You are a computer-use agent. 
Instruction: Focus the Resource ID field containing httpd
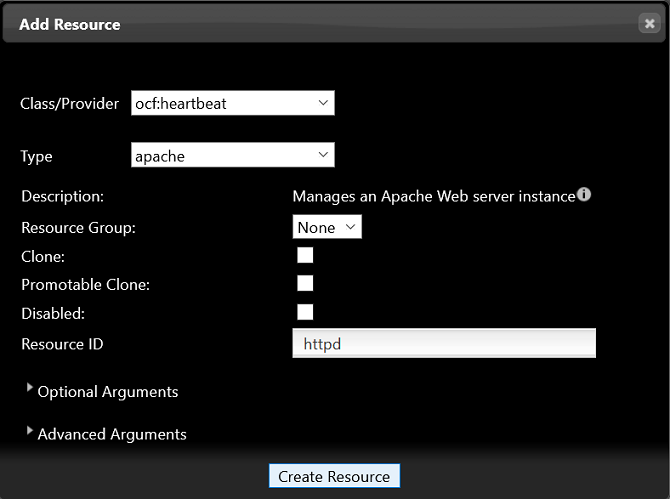(444, 343)
